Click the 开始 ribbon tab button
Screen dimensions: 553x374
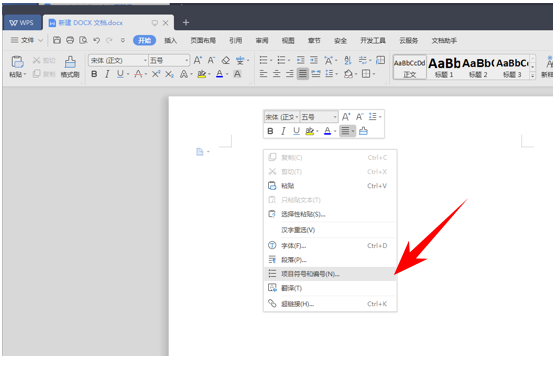[x=144, y=40]
